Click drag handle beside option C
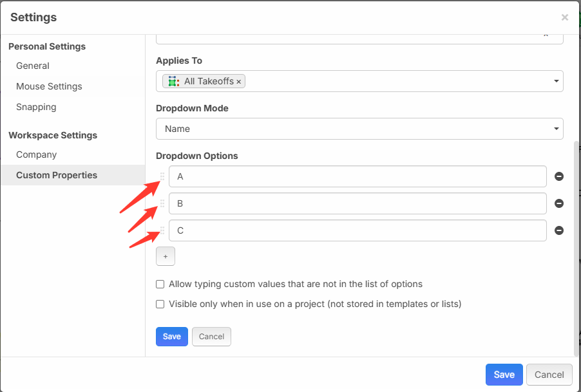 pyautogui.click(x=162, y=230)
